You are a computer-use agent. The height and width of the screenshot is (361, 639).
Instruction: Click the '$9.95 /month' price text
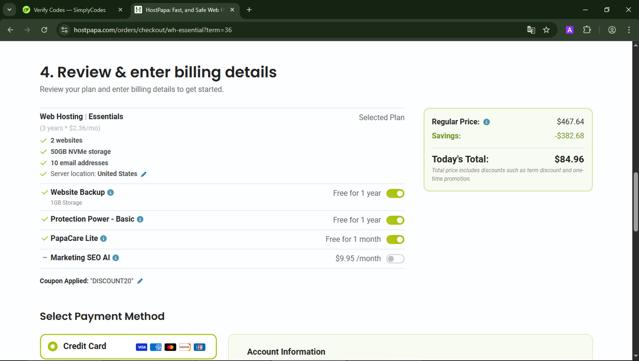click(x=358, y=259)
